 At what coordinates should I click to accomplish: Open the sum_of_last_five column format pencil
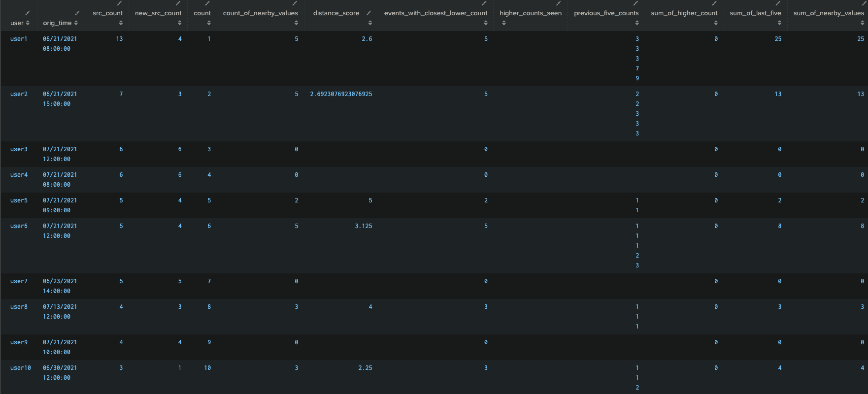coord(778,3)
